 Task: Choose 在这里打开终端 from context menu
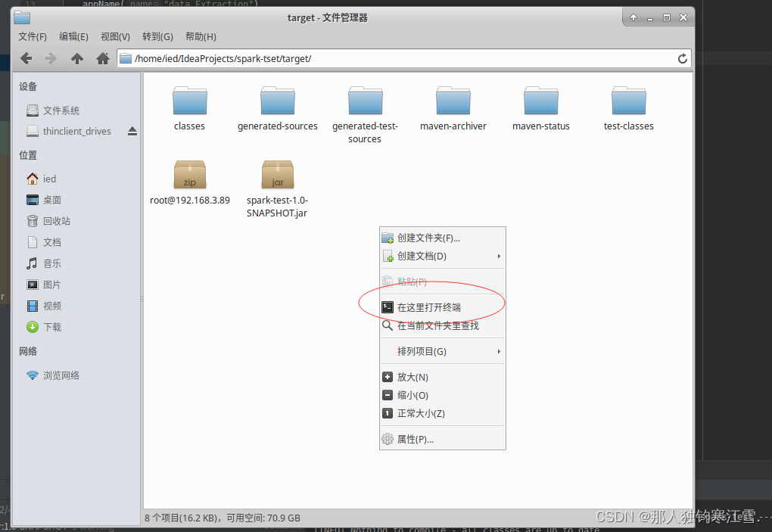(x=443, y=307)
